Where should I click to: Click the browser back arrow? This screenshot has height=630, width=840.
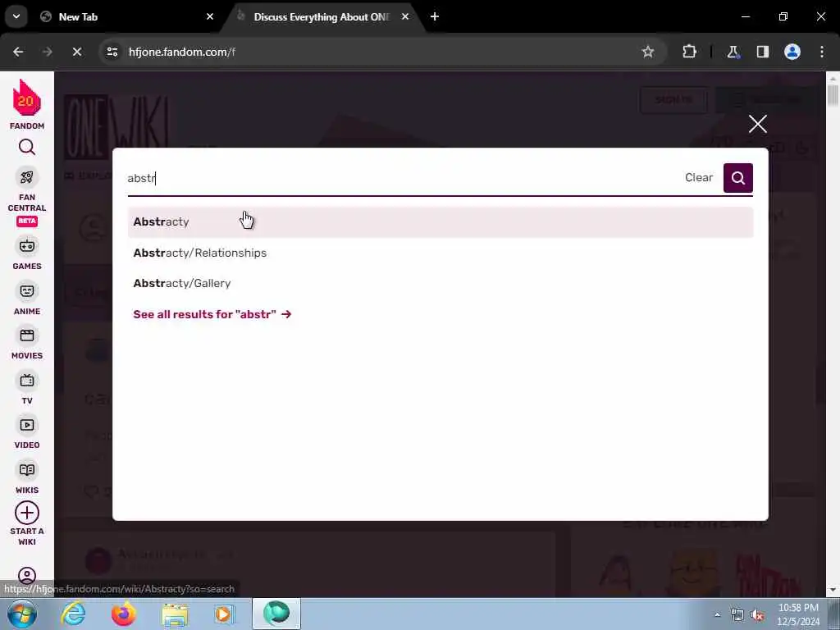tap(18, 52)
